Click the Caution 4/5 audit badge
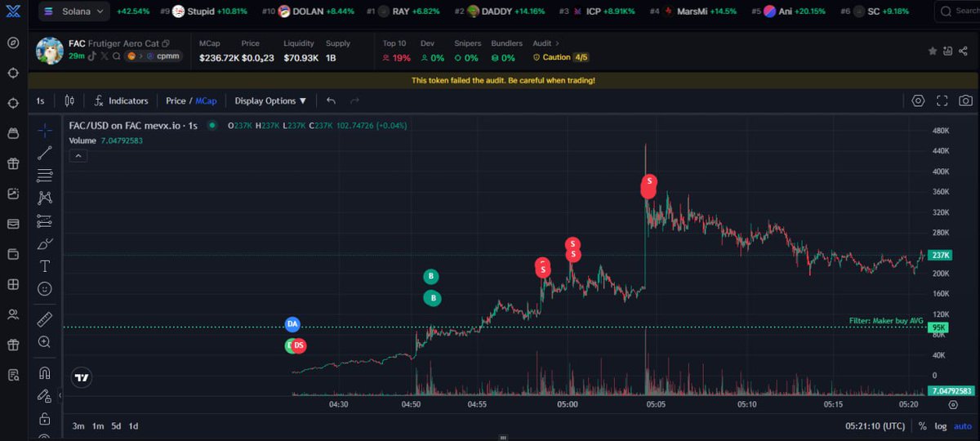980x441 pixels. coord(560,57)
